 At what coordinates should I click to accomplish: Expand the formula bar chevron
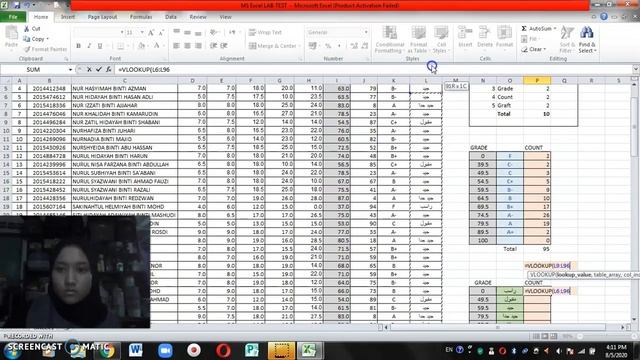tap(635, 69)
